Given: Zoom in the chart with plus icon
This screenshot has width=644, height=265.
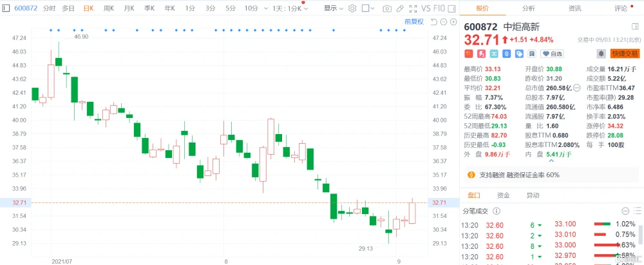Looking at the screenshot, I should pyautogui.click(x=453, y=22).
